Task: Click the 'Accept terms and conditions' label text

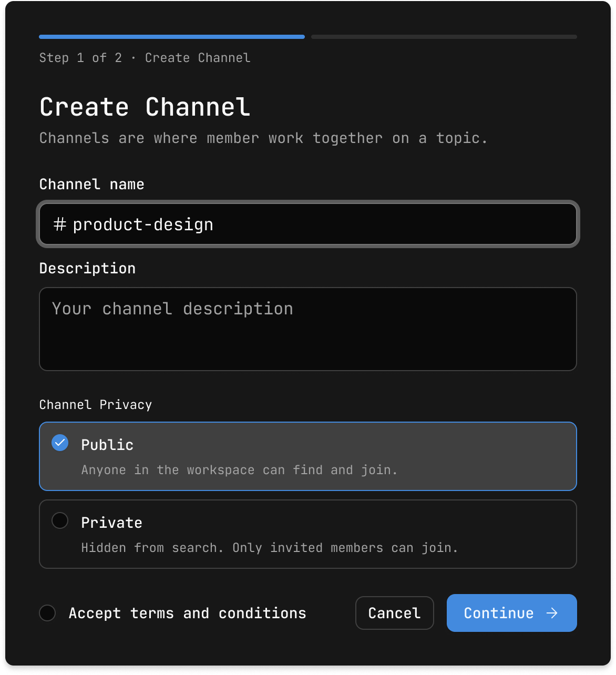Action: (188, 613)
